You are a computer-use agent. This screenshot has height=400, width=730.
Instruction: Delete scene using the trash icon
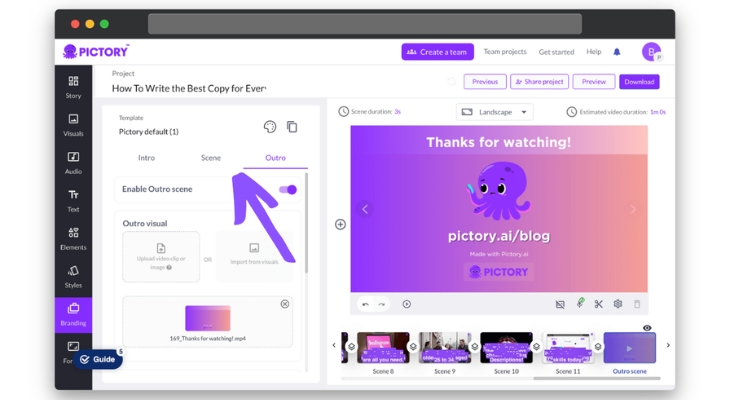tap(637, 304)
